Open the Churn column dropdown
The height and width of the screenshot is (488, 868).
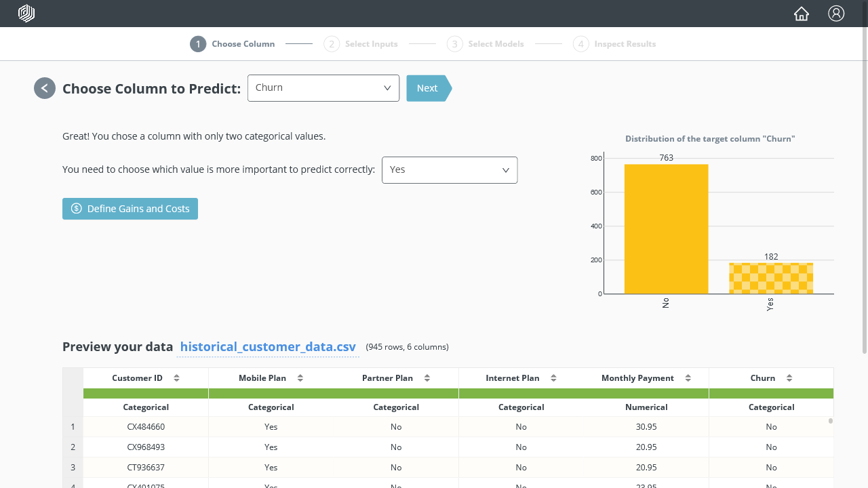(323, 88)
